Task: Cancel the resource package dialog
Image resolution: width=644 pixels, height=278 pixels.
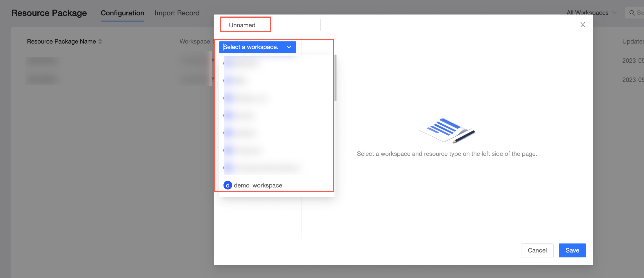Action: (x=537, y=250)
